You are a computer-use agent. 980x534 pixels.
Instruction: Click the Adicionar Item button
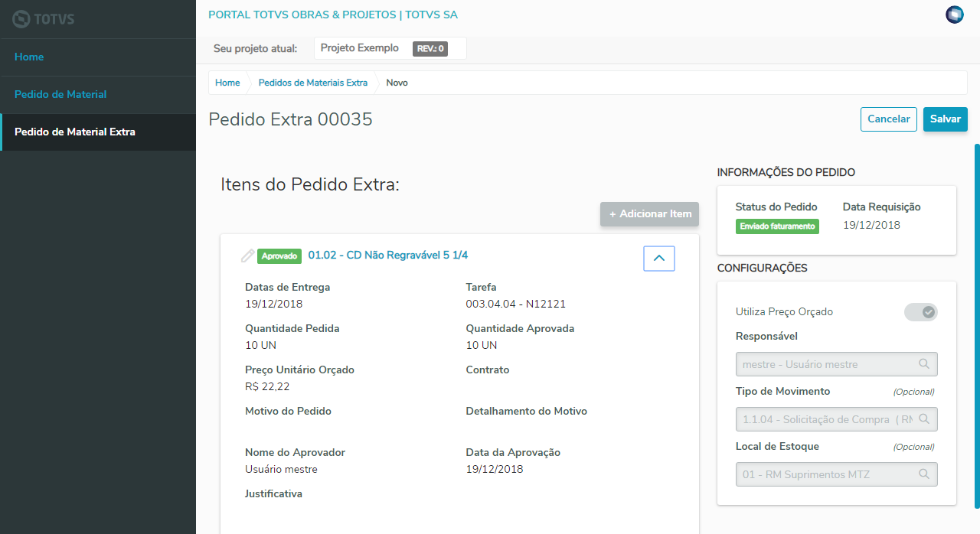click(650, 214)
